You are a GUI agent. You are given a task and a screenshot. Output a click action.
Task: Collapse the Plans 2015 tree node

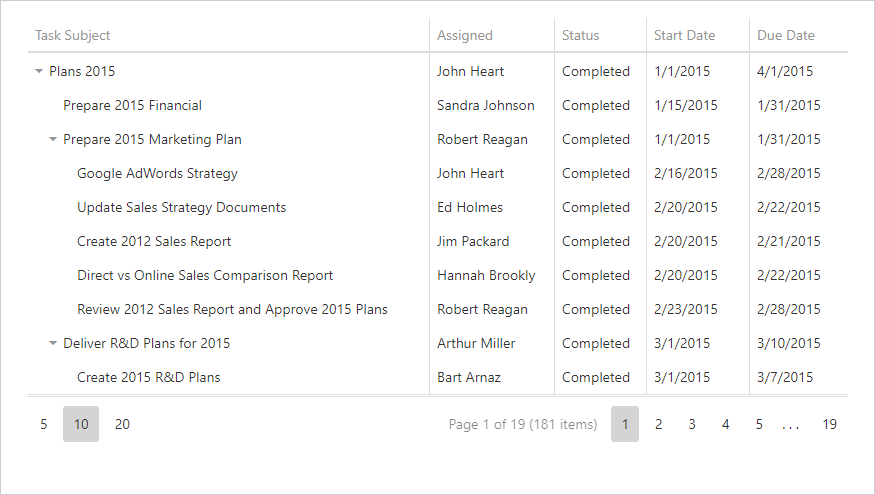tap(39, 72)
